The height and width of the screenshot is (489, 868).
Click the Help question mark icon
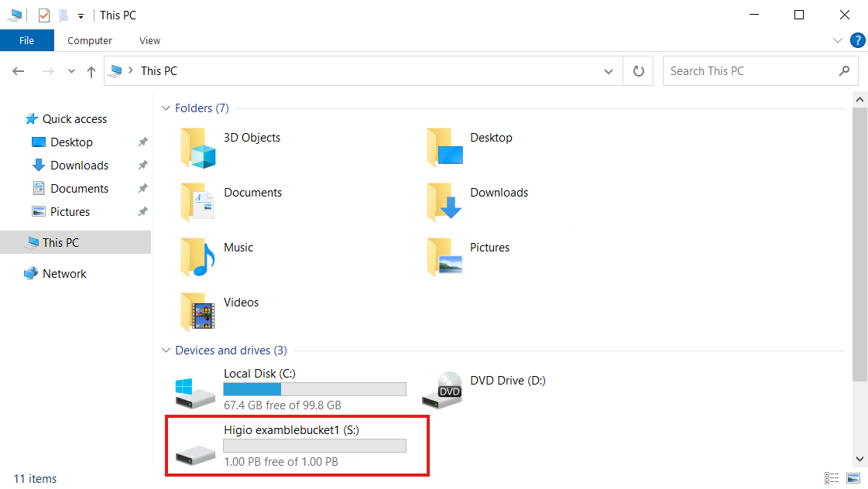pyautogui.click(x=857, y=40)
